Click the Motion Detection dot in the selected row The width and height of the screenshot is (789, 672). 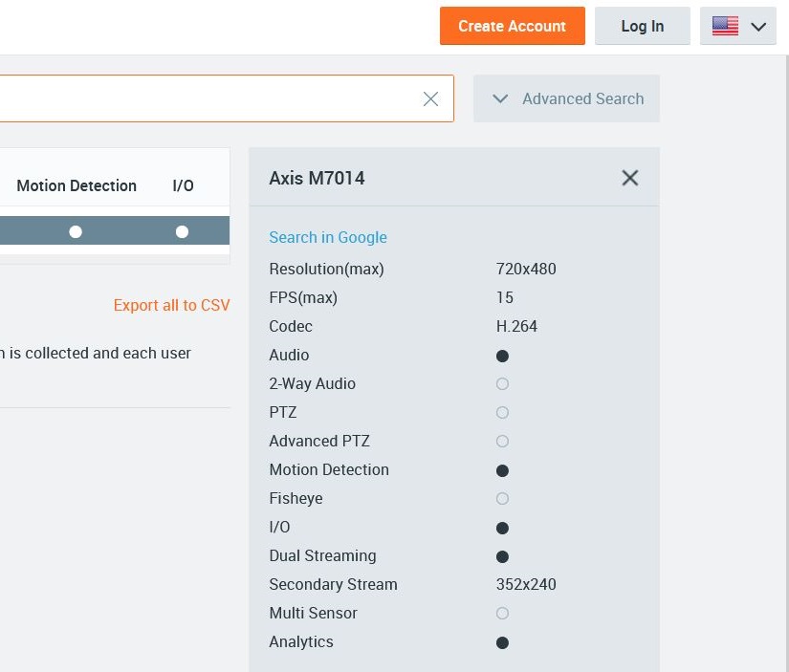76,231
